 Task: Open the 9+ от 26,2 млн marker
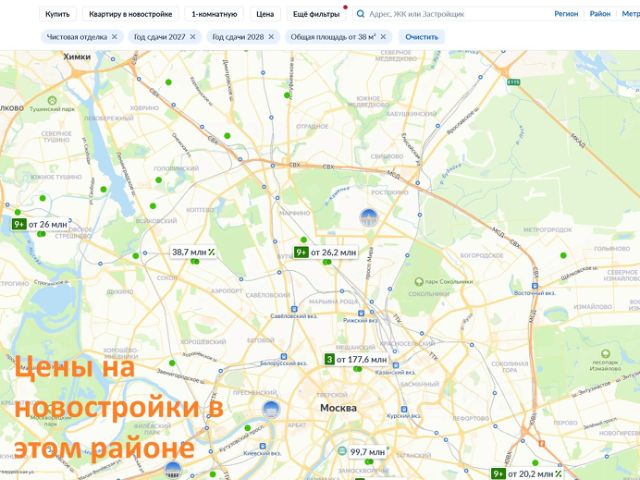coord(325,252)
